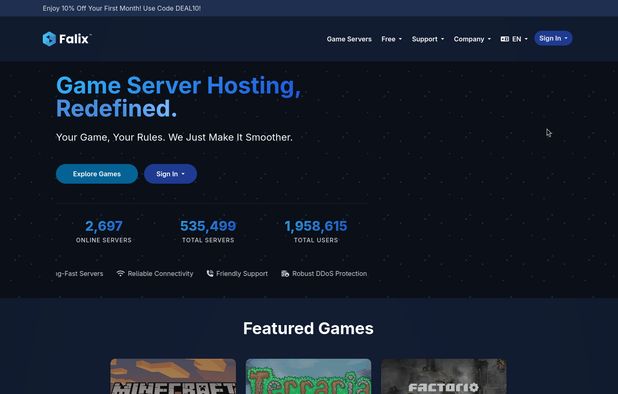
Task: Expand the Company dropdown menu
Action: [472, 39]
